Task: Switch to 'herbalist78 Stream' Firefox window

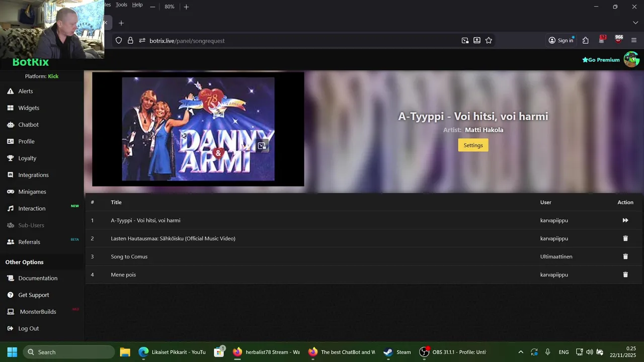Action: pos(267,352)
